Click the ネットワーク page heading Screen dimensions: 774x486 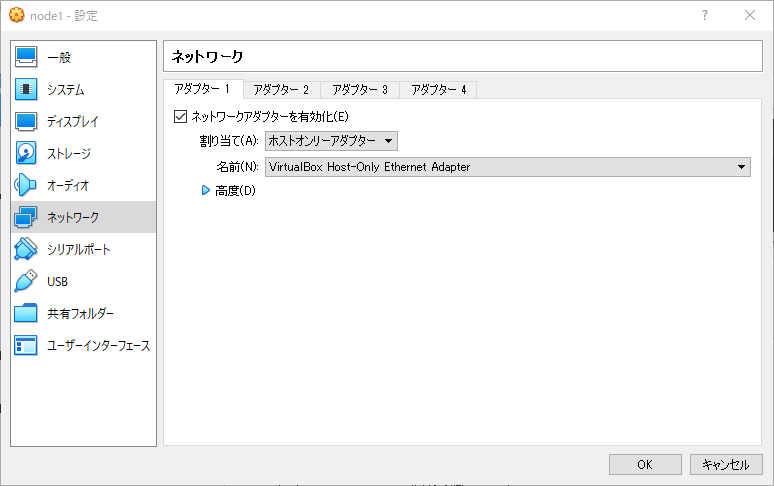207,57
